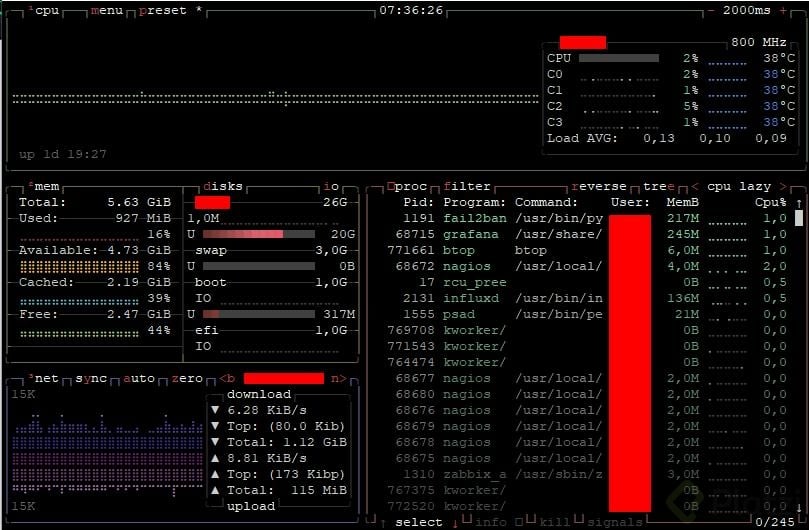The width and height of the screenshot is (809, 530).
Task: Select nagios process with pid 68680
Action: [x=587, y=394]
